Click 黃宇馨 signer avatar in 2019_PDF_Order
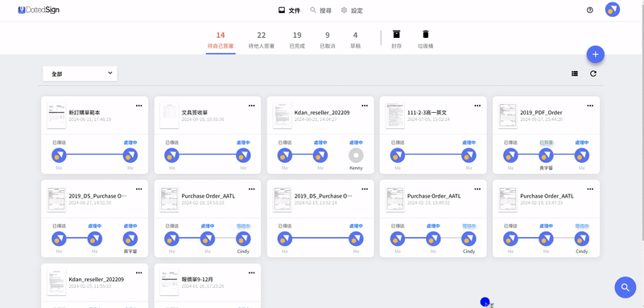The height and width of the screenshot is (308, 644). click(546, 156)
